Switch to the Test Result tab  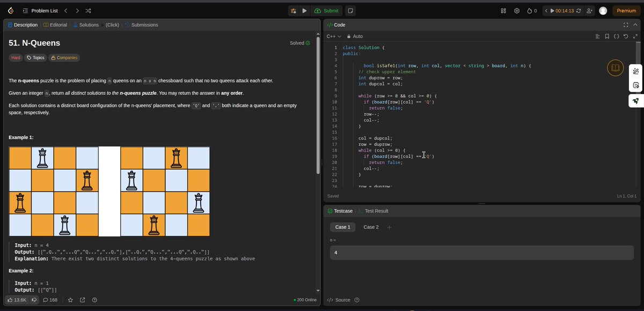pos(376,211)
